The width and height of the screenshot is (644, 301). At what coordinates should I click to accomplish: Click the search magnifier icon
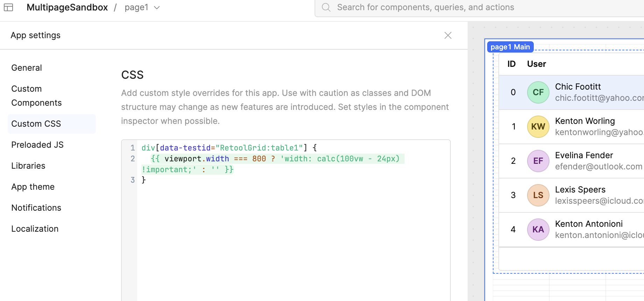[326, 7]
